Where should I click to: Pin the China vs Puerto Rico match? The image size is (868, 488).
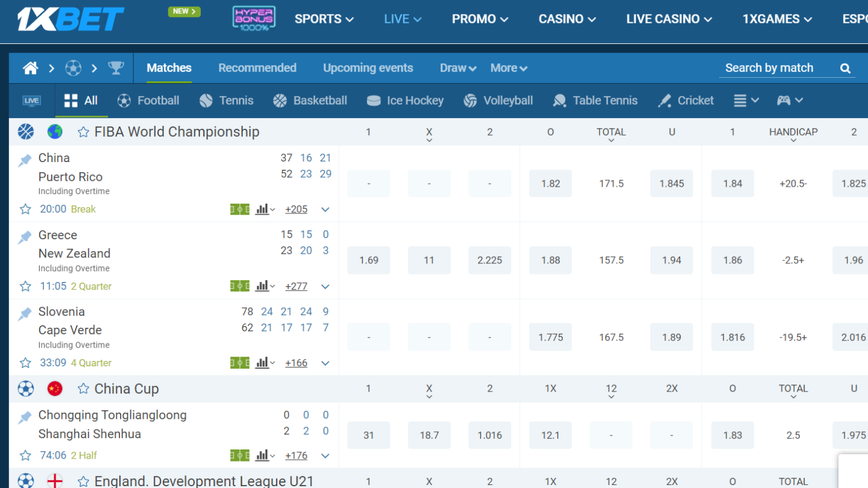[x=25, y=160]
